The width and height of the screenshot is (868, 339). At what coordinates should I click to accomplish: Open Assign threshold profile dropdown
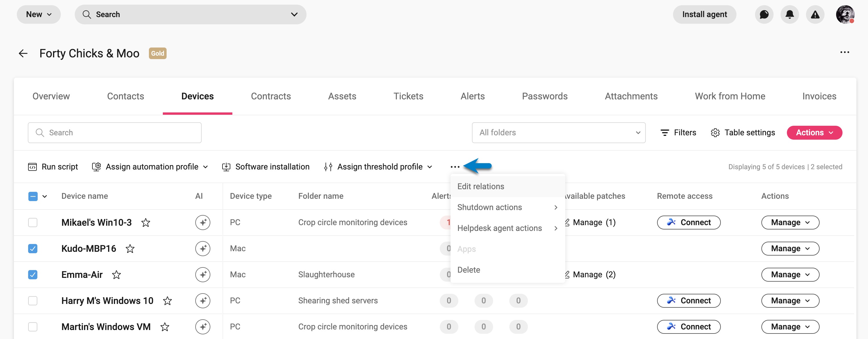pos(378,167)
